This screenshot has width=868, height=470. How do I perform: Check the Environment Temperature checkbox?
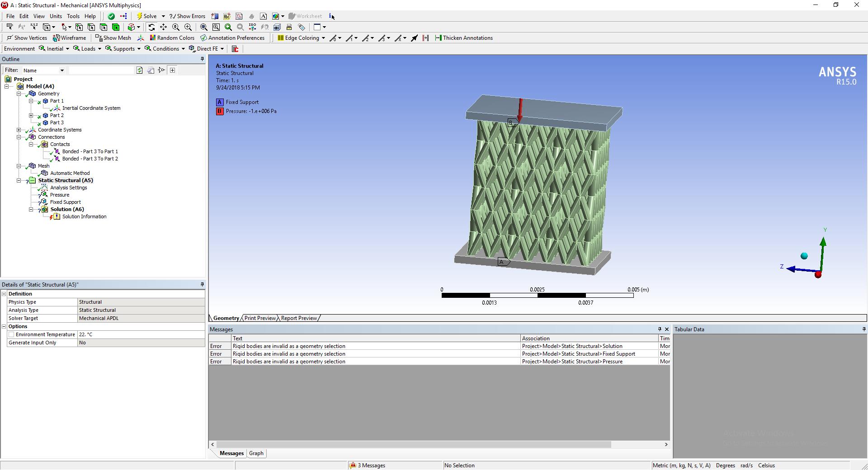click(11, 334)
